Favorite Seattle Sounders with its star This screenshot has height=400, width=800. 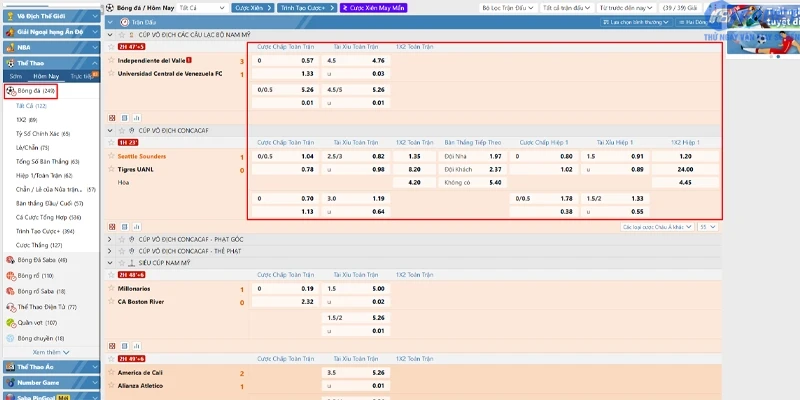click(x=111, y=156)
